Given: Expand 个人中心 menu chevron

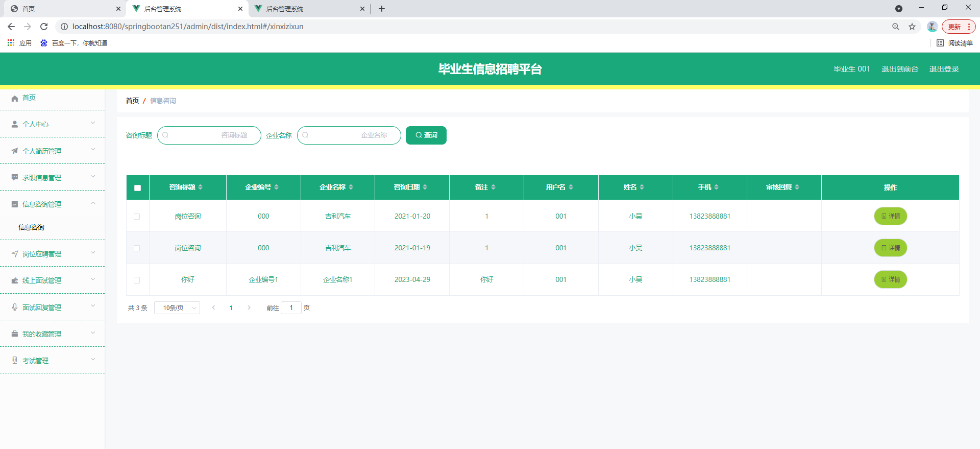Looking at the screenshot, I should click(93, 123).
